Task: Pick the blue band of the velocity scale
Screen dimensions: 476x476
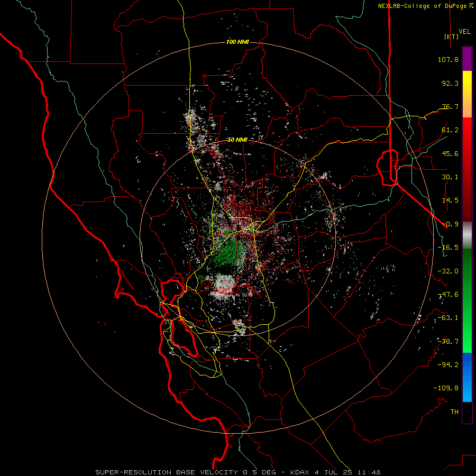Action: [467, 377]
